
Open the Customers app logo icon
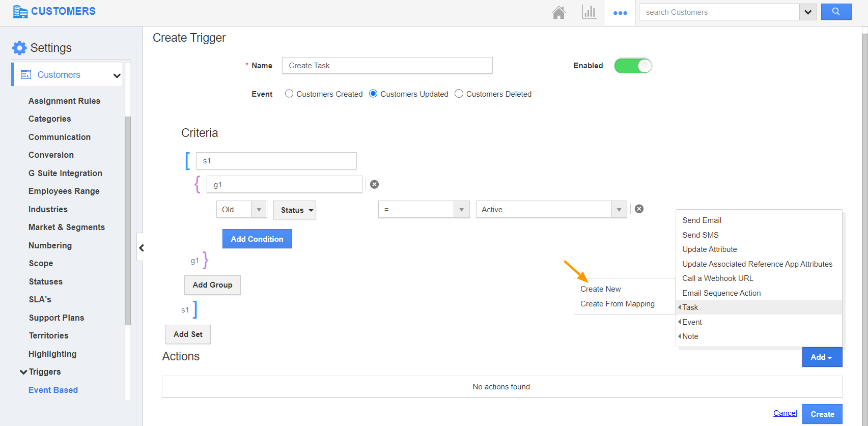20,12
